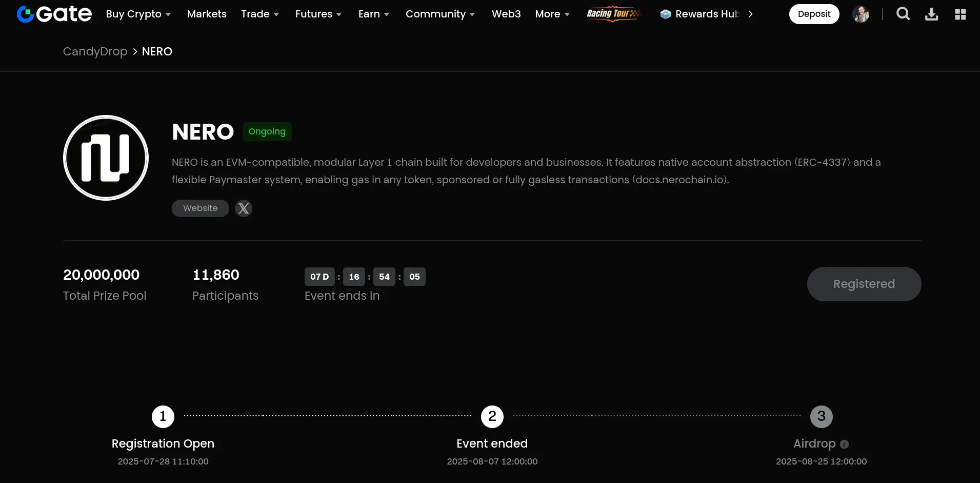Click step 3 Airdrop marker

pyautogui.click(x=822, y=416)
